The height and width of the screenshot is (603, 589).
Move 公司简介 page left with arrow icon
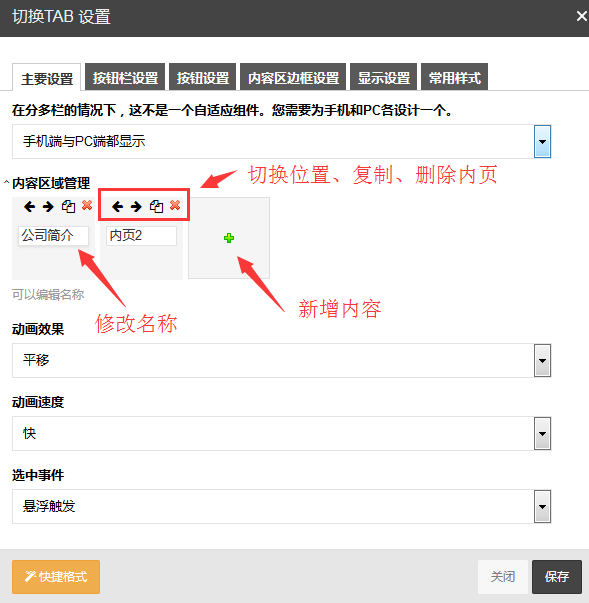pos(29,207)
